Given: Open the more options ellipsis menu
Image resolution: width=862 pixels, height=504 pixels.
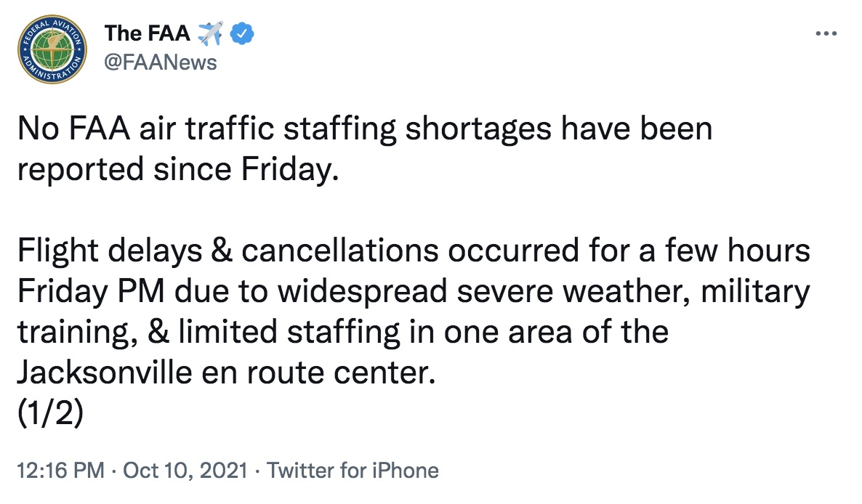Looking at the screenshot, I should [826, 32].
